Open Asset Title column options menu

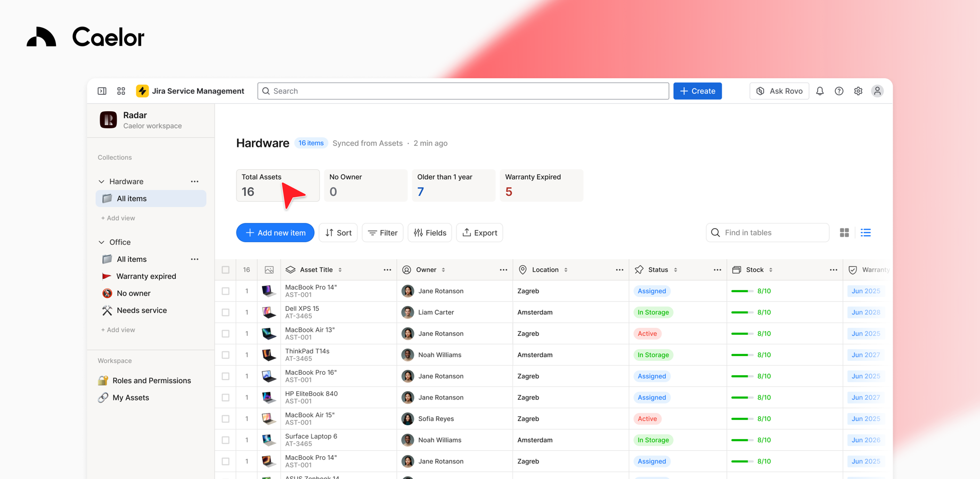click(x=387, y=270)
